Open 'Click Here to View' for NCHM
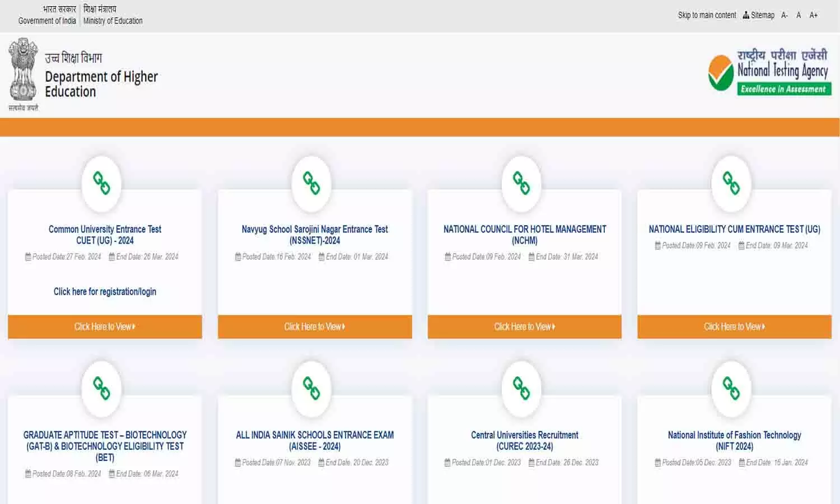 click(x=524, y=326)
